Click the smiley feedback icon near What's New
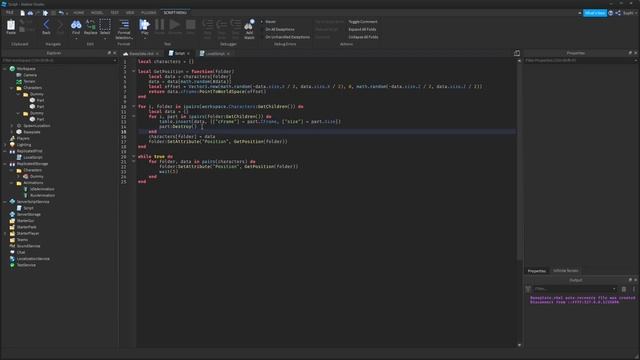Viewport: 640px width, 360px height. tap(611, 13)
